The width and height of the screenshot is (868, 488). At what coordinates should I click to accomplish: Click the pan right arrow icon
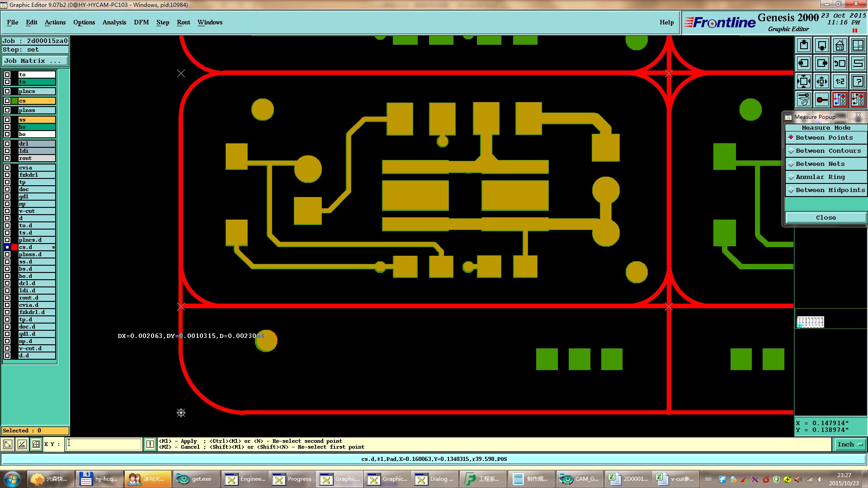822,63
